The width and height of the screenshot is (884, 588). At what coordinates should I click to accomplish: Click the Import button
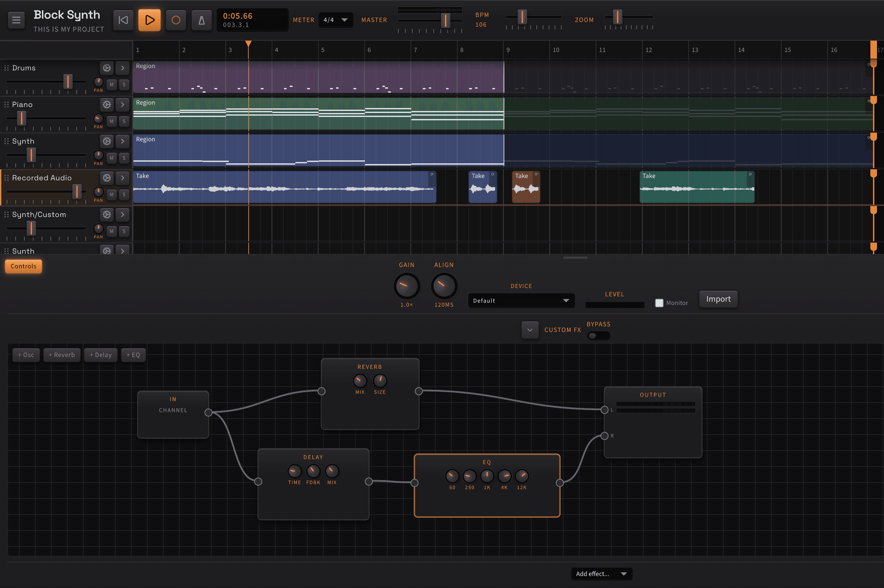[718, 299]
